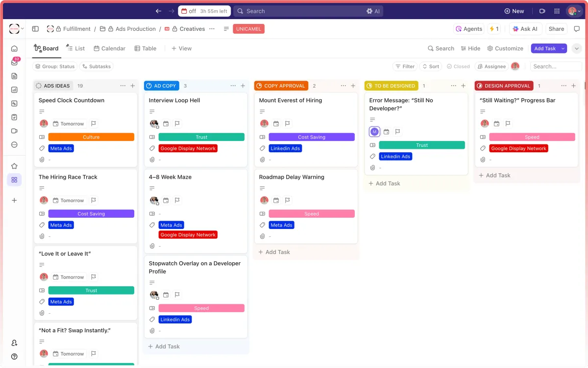Screen dimensions: 588x368
Task: Open Sort options
Action: point(431,67)
